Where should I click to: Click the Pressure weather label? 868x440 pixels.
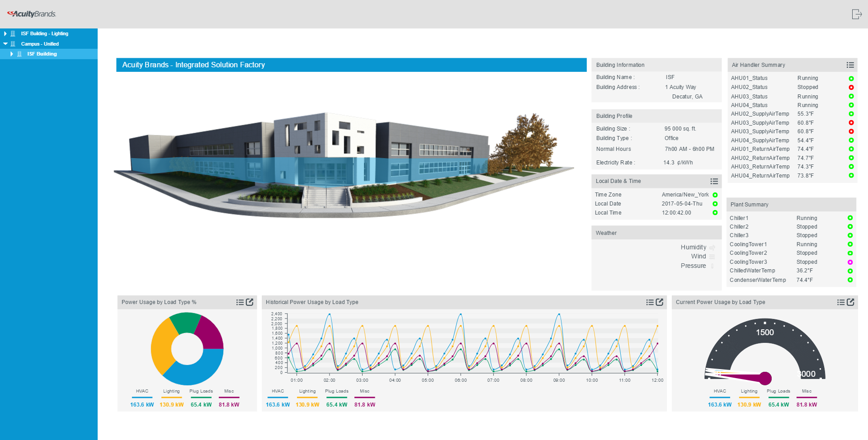[693, 266]
